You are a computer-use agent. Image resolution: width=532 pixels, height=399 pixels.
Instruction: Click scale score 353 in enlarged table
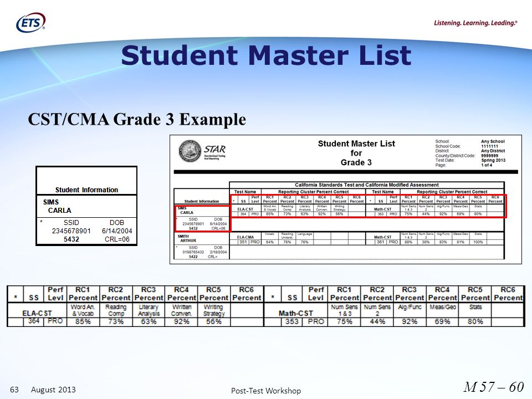point(292,321)
